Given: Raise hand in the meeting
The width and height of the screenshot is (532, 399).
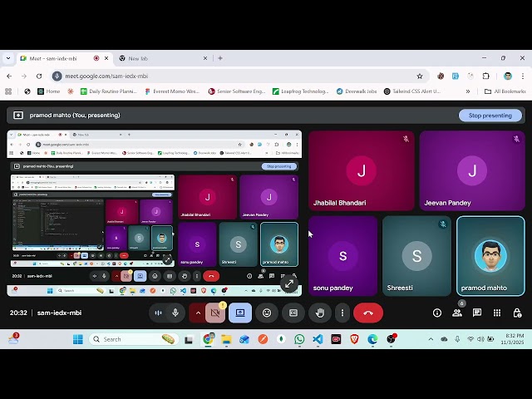Looking at the screenshot, I should [x=320, y=313].
